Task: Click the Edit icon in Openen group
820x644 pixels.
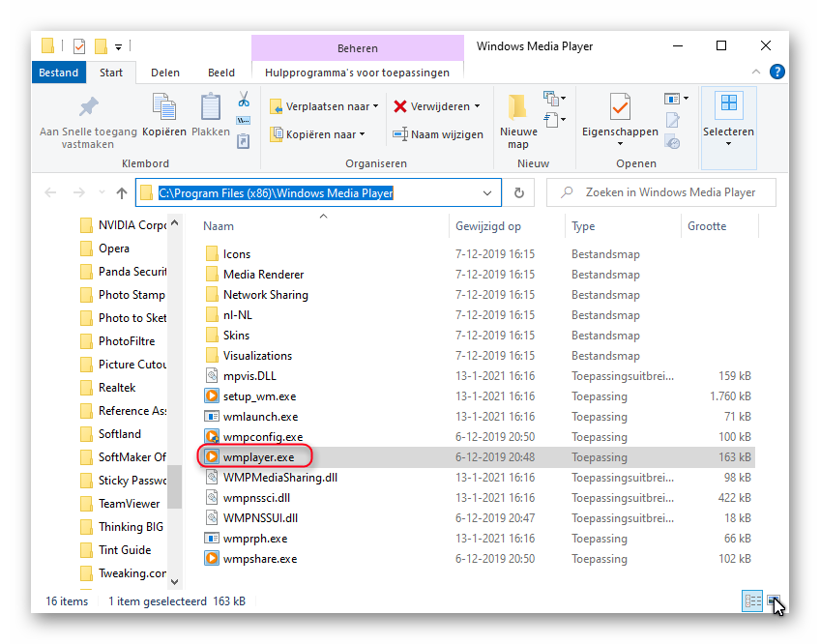Action: [x=672, y=120]
